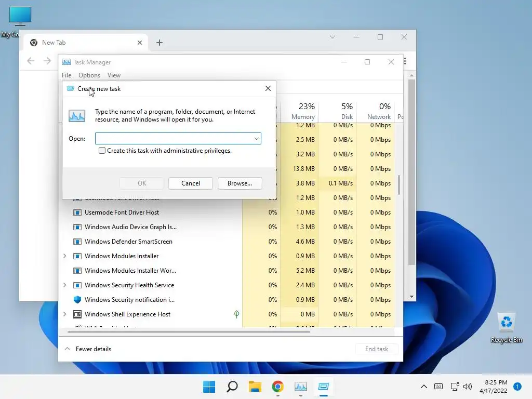
Task: Select Usermode Font Driver Host process icon
Action: (77, 212)
